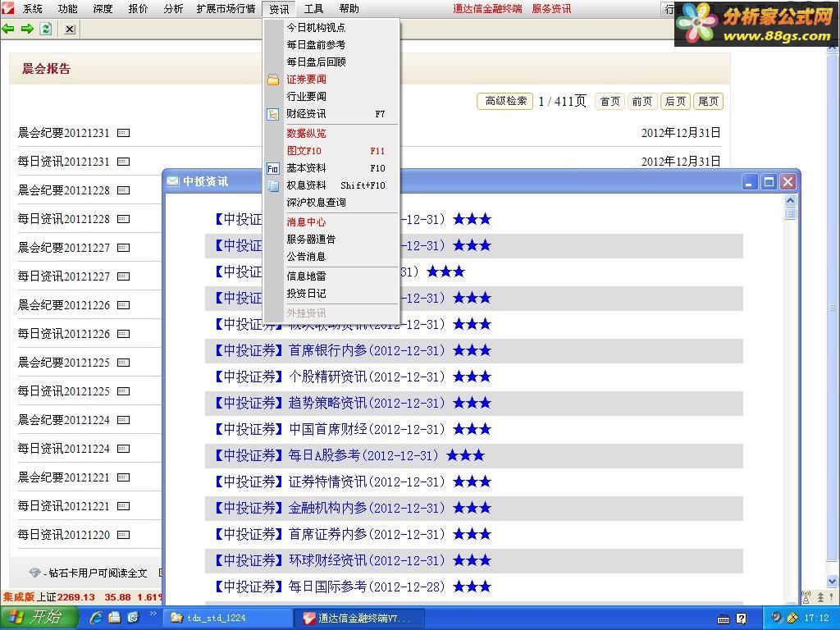840x630 pixels.
Task: Click the document icon next to 晨会纪要20121231
Action: coord(123,132)
